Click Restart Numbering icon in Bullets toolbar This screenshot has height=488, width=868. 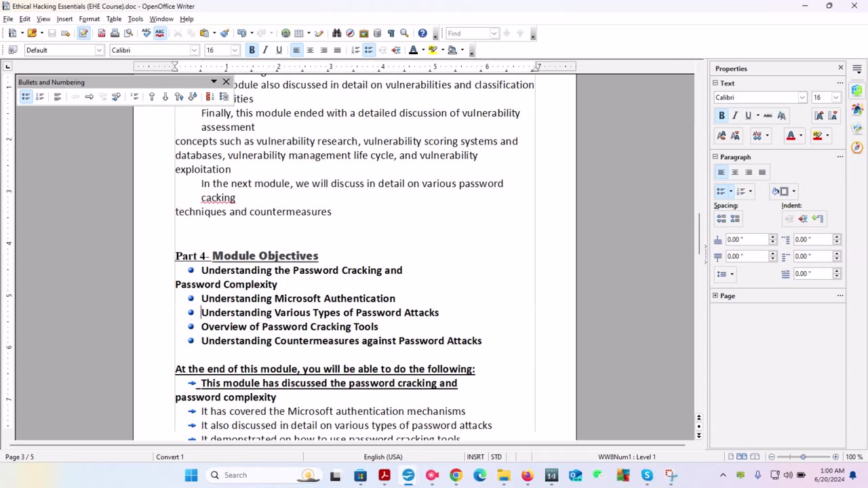[x=210, y=97]
